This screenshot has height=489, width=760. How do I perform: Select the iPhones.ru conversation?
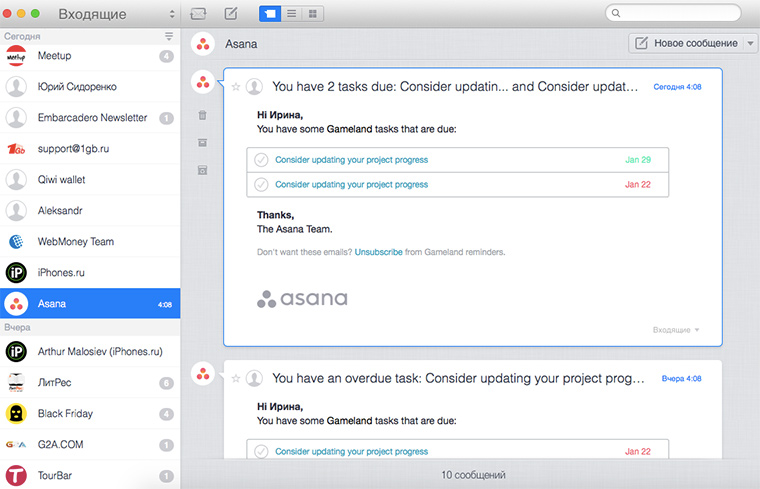pos(90,273)
